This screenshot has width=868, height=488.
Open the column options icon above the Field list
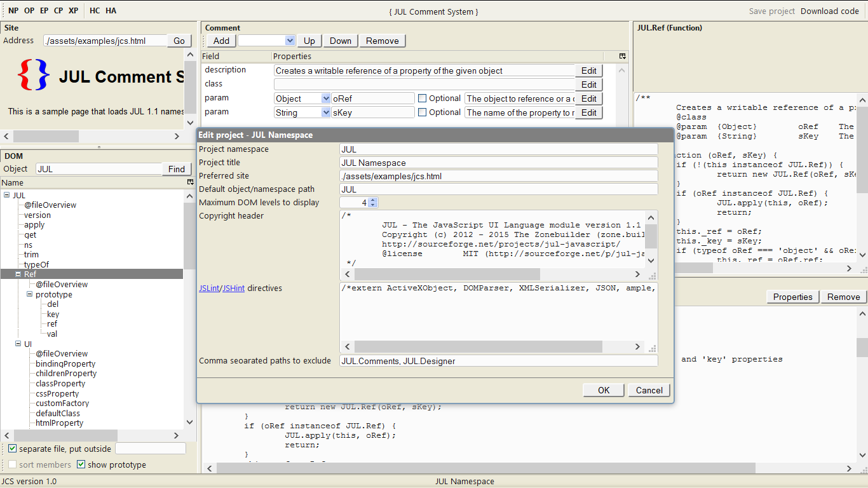coord(623,57)
